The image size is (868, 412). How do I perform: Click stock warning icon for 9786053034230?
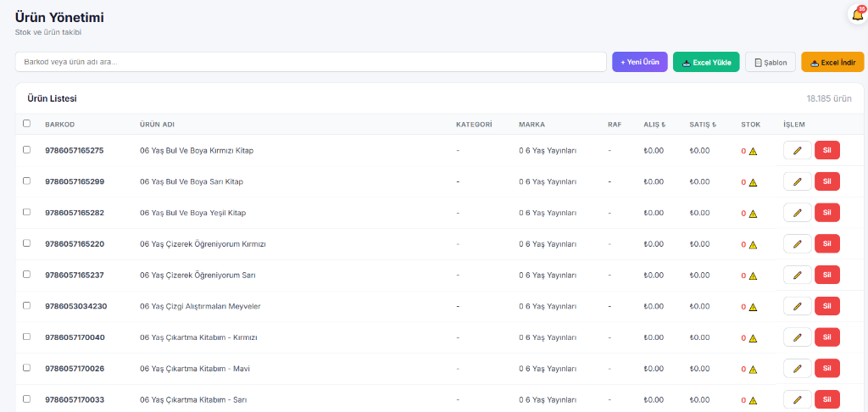click(x=753, y=307)
